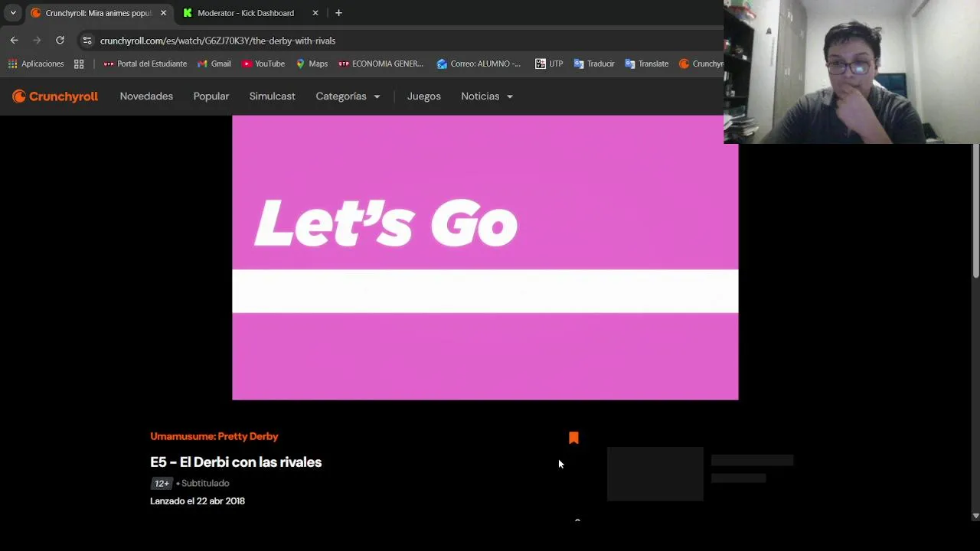The image size is (980, 551).
Task: Open the Novedades section
Action: pos(146,96)
